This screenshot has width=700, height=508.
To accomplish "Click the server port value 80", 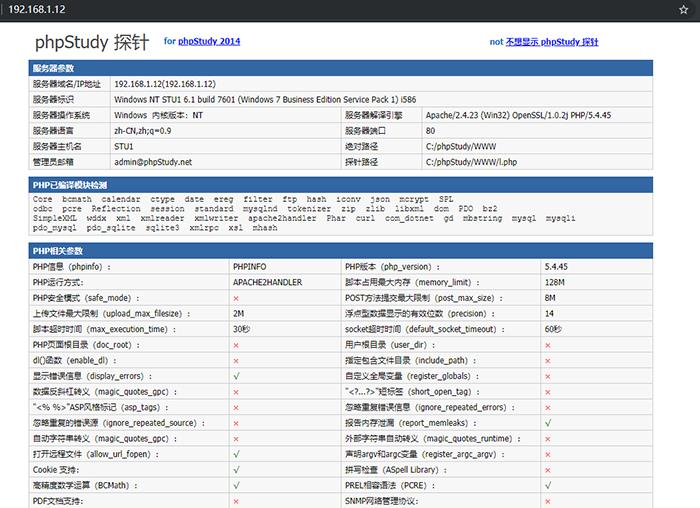I will coord(430,131).
